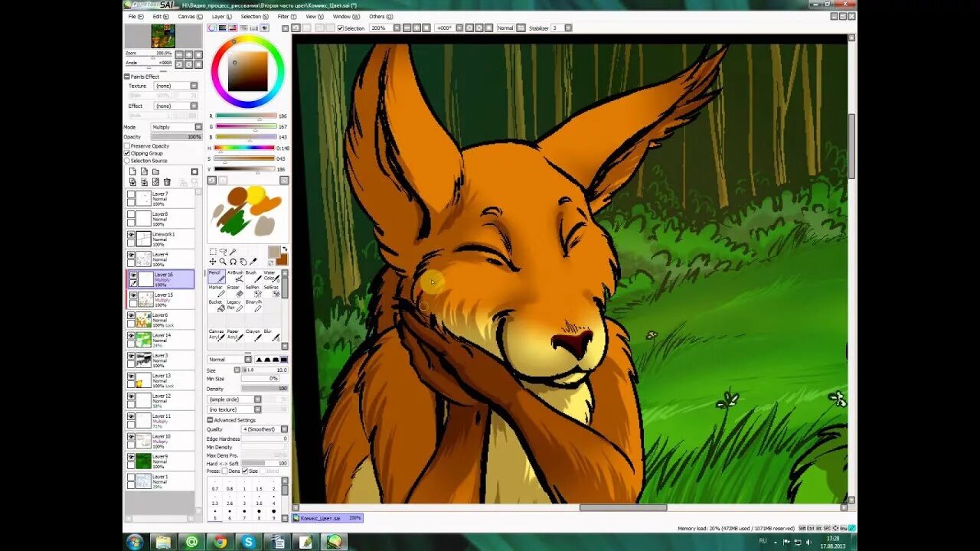Hide Layer9 green background layer

tap(131, 457)
